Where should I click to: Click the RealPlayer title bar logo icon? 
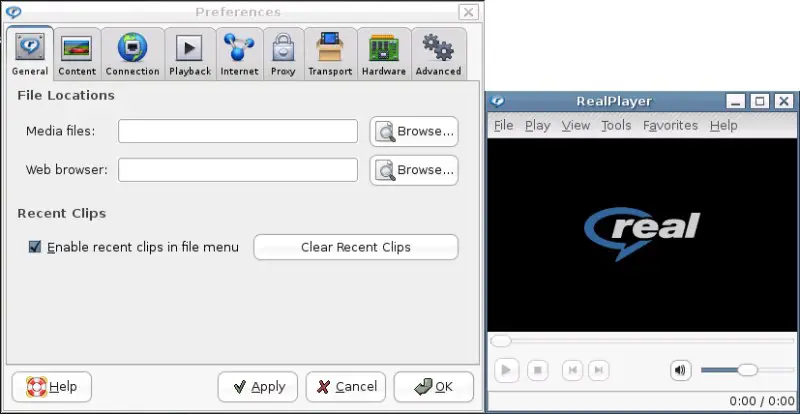point(497,101)
